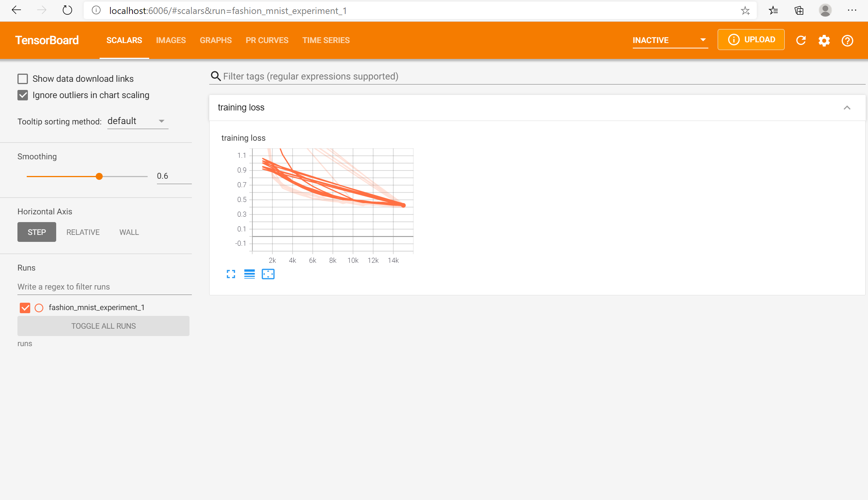Expand the training loss chart to full size
Image resolution: width=868 pixels, height=500 pixels.
point(231,274)
